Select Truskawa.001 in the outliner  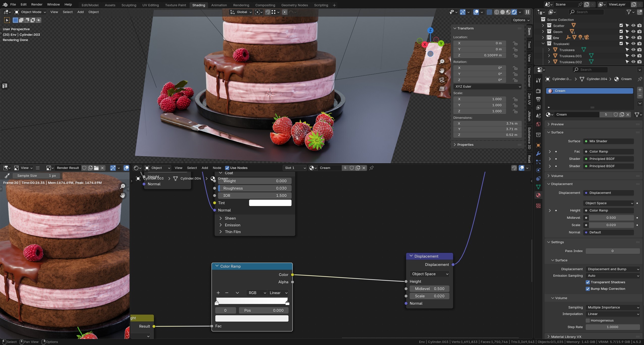(570, 56)
